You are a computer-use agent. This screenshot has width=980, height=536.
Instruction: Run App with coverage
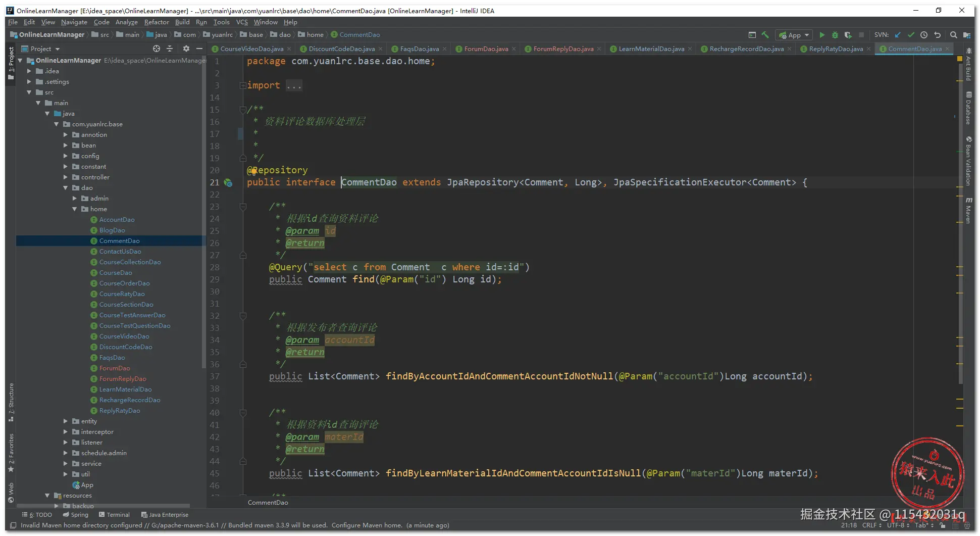(x=848, y=35)
